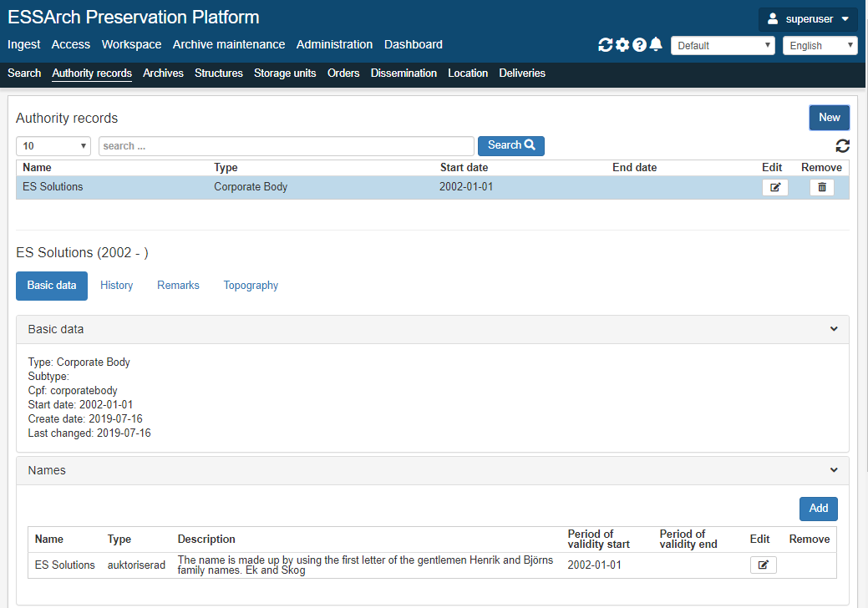Image resolution: width=868 pixels, height=608 pixels.
Task: Open the superuser account dropdown
Action: pos(808,19)
